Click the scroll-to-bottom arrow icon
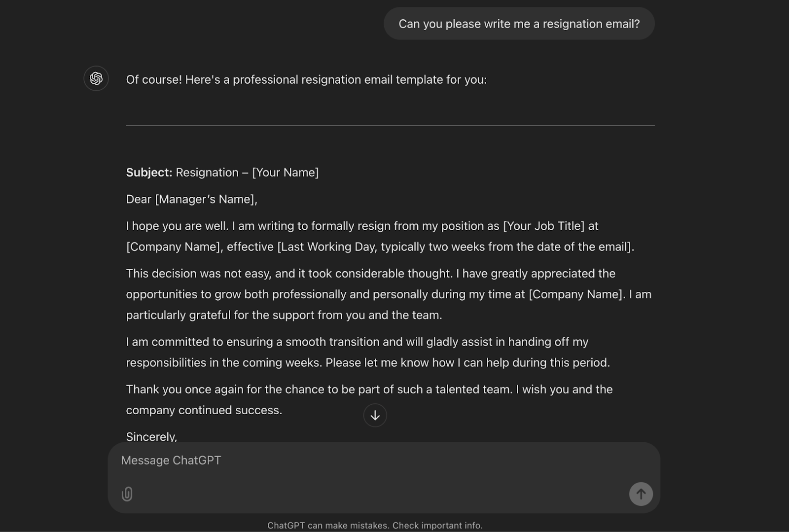The width and height of the screenshot is (789, 532). pyautogui.click(x=375, y=415)
